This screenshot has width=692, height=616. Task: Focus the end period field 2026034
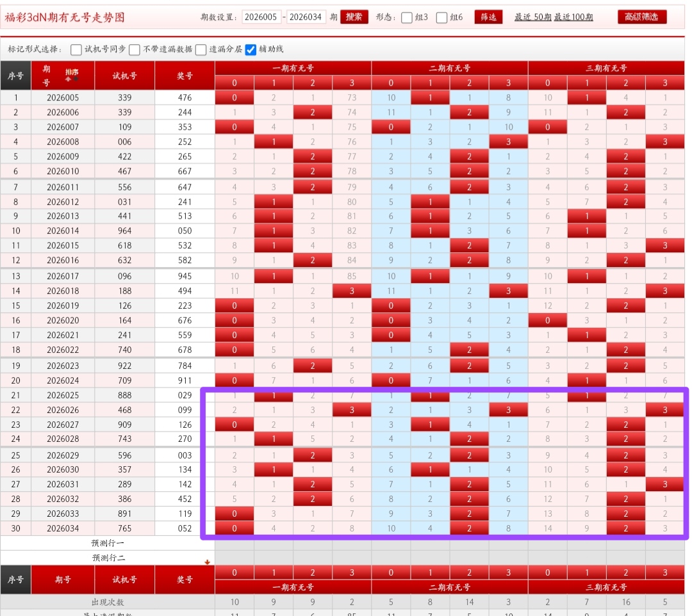tap(306, 17)
